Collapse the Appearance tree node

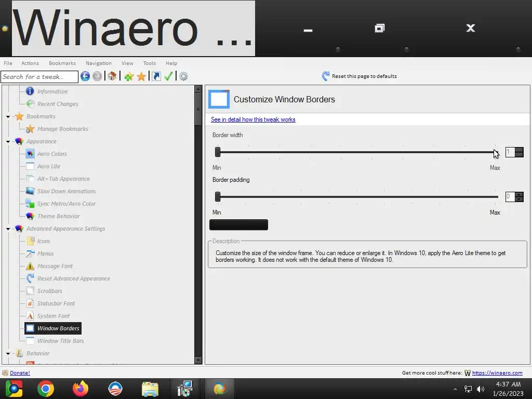pyautogui.click(x=8, y=141)
